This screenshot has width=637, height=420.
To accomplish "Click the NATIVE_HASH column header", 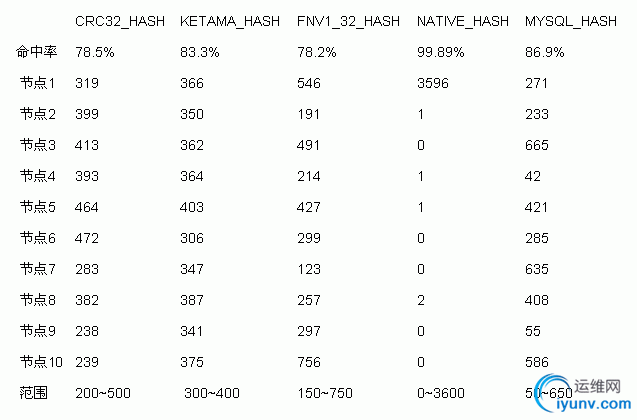I will click(463, 21).
